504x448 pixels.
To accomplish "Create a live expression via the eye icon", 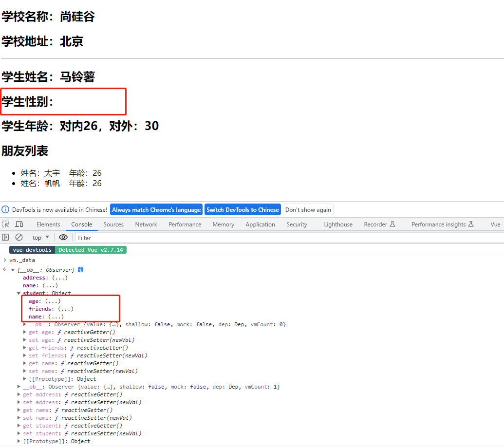I will tap(63, 238).
